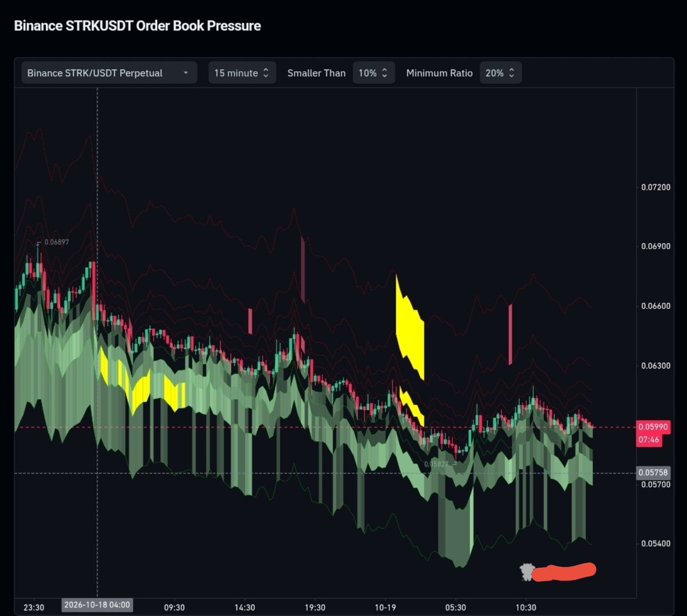687x616 pixels.
Task: Click the Minimum Ratio label
Action: (439, 73)
